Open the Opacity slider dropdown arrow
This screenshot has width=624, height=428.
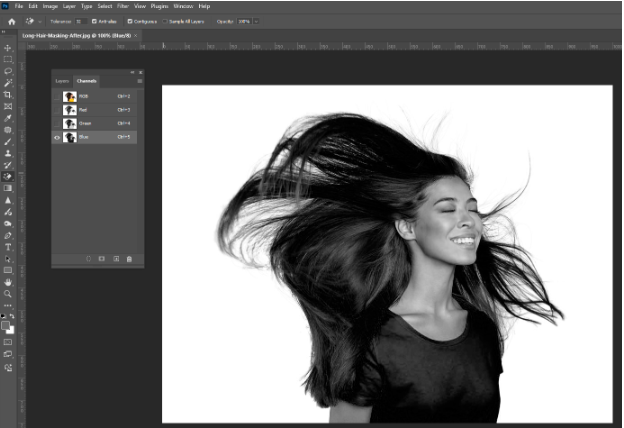pos(256,21)
